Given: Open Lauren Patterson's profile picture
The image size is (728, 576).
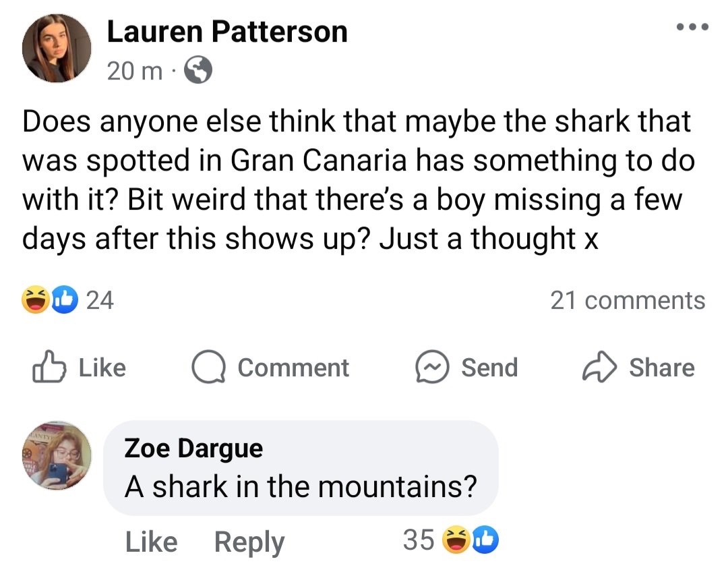Looking at the screenshot, I should [57, 49].
